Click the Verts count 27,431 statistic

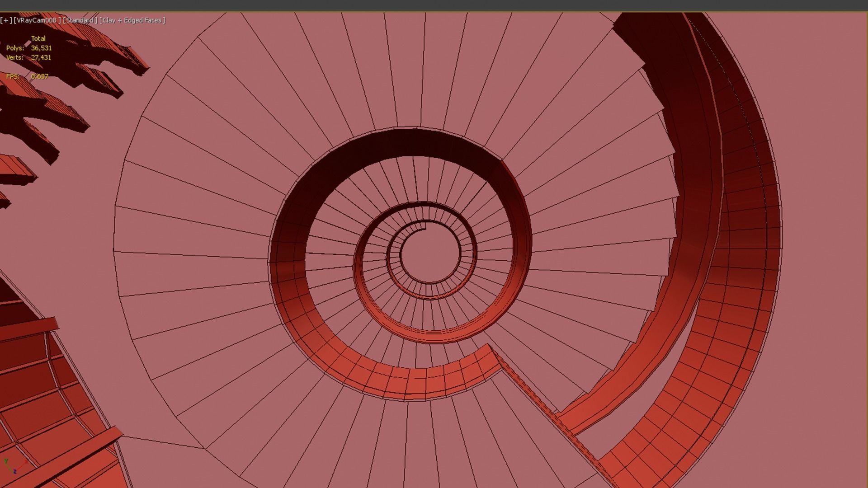coord(41,57)
